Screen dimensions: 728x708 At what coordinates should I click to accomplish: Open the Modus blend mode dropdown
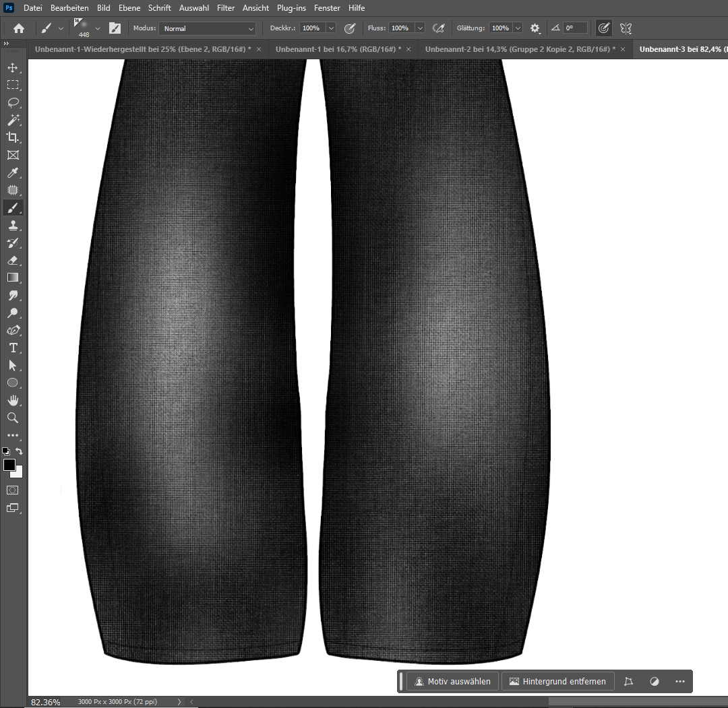pos(208,28)
